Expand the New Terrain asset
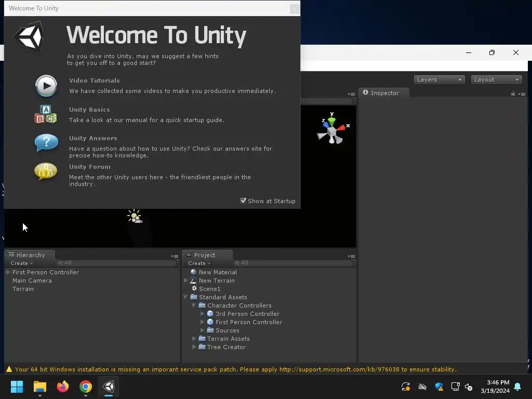532x399 pixels. click(x=185, y=280)
